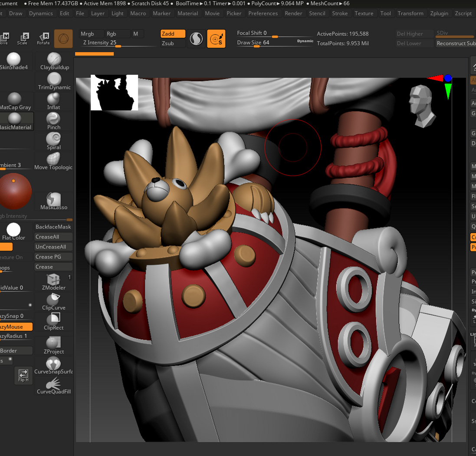
Task: Open the Dynamics menu
Action: 41,13
